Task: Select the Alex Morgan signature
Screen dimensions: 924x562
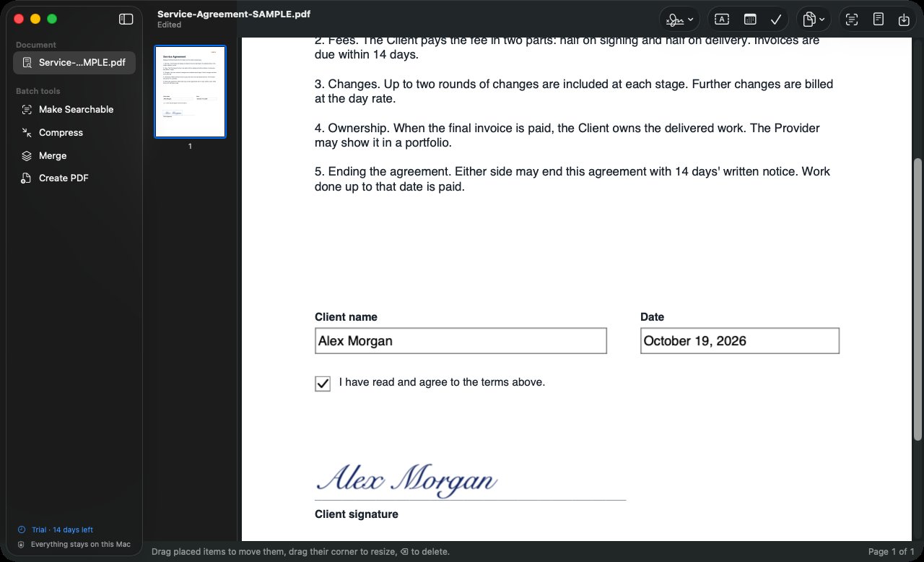Action: coord(407,480)
